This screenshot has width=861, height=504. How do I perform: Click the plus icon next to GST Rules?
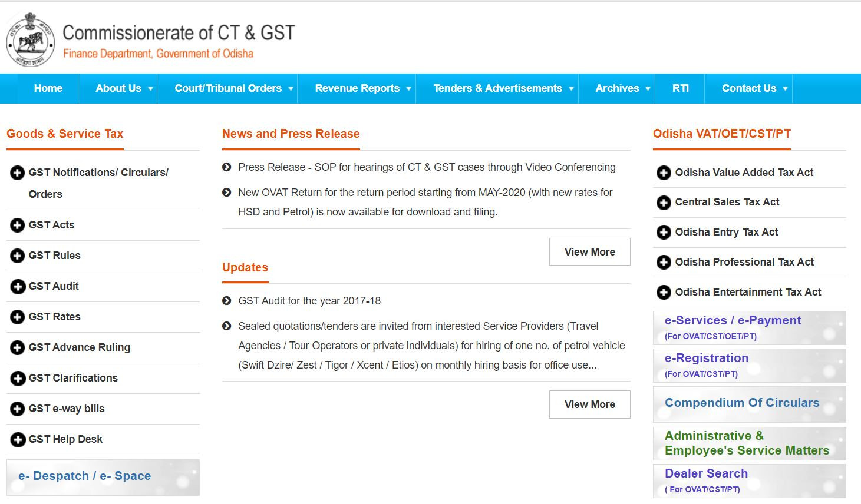[x=18, y=256]
